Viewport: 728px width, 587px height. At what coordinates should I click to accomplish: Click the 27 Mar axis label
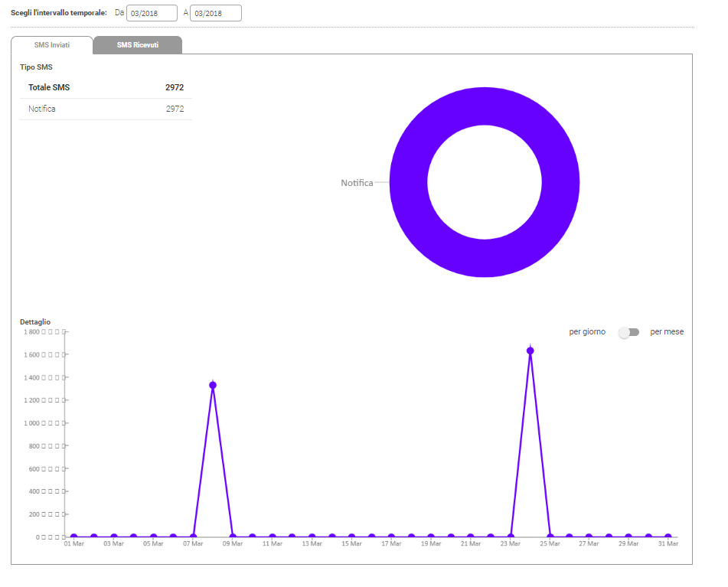point(589,543)
